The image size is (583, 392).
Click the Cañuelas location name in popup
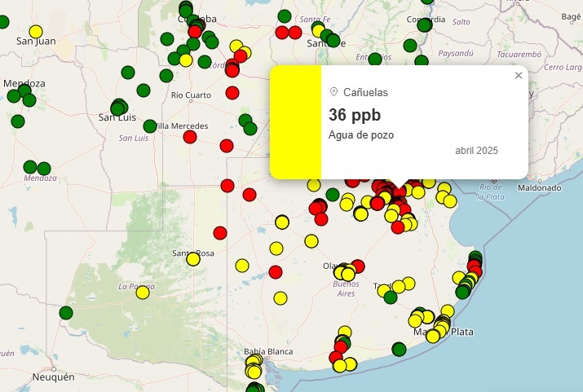tap(365, 92)
